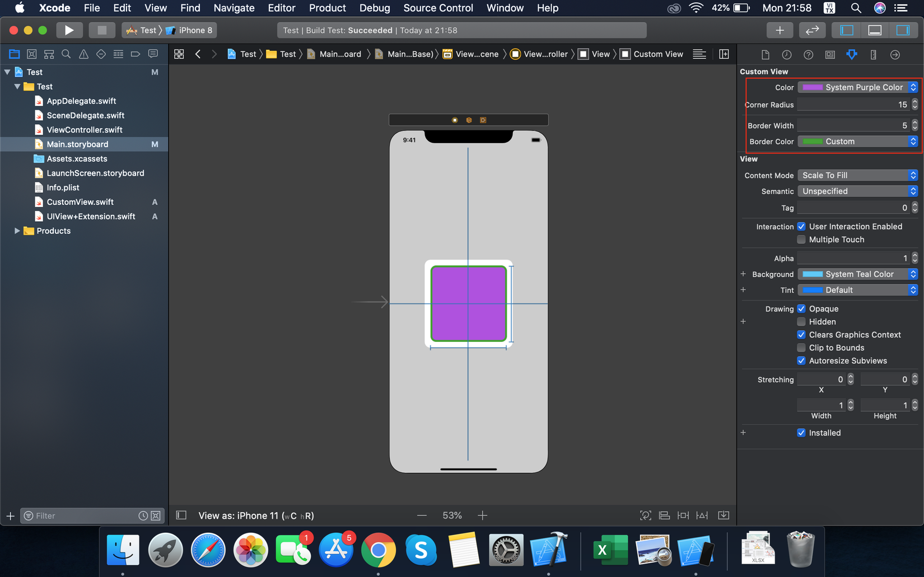This screenshot has height=577, width=924.
Task: Open the Semantic dropdown showing Unspecified
Action: point(857,191)
